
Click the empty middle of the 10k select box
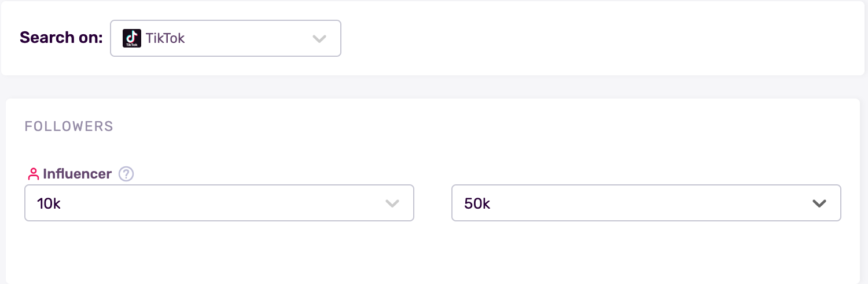tap(220, 203)
